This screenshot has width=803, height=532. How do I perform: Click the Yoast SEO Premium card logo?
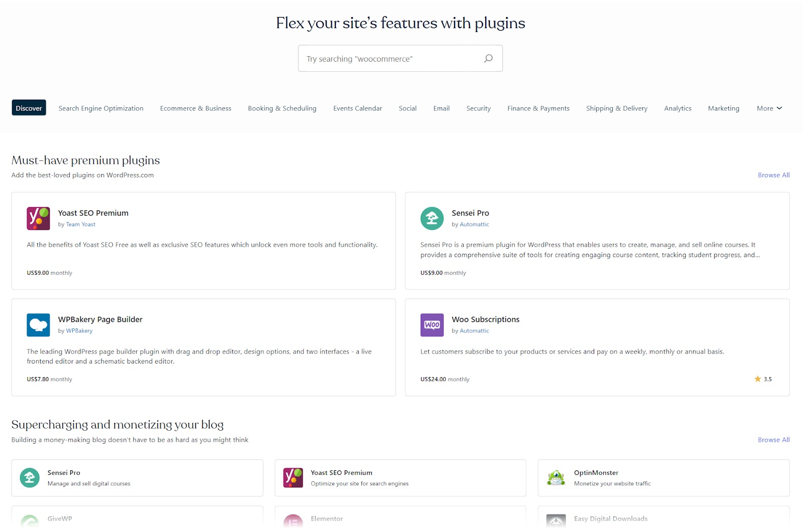(x=38, y=219)
